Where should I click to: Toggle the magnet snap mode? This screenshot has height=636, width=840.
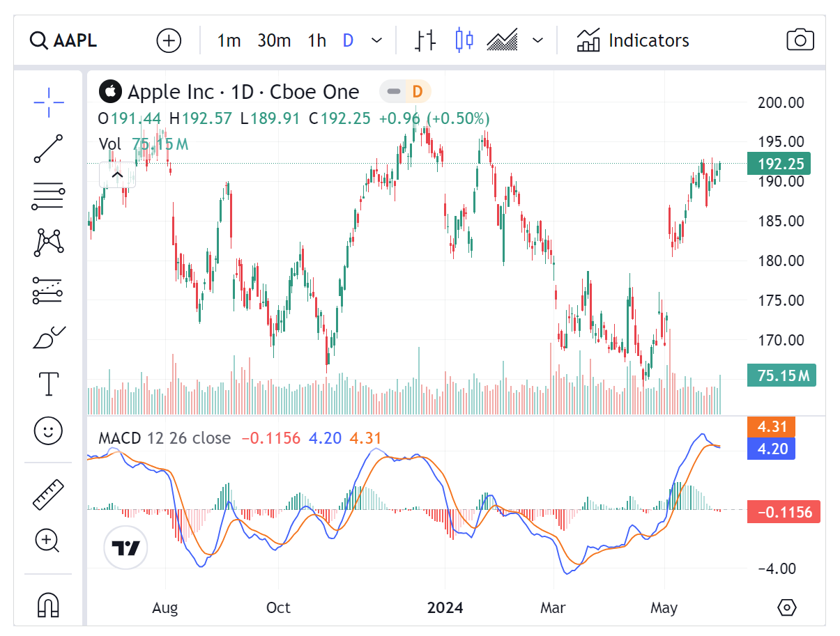(x=49, y=604)
